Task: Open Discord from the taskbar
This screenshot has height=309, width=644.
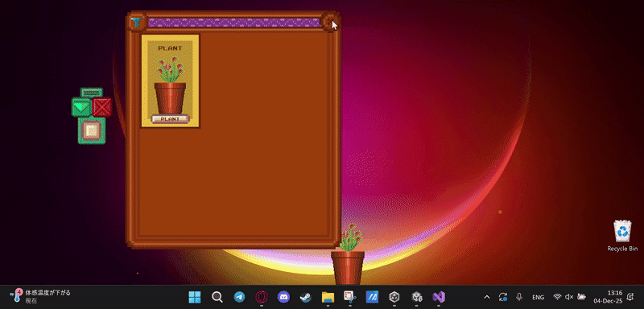Action: click(283, 297)
